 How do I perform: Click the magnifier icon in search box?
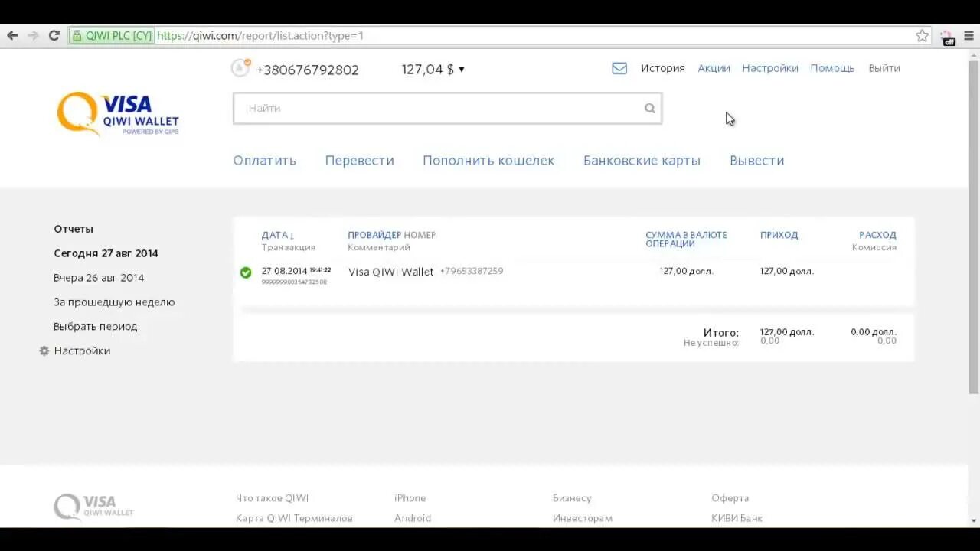point(650,109)
